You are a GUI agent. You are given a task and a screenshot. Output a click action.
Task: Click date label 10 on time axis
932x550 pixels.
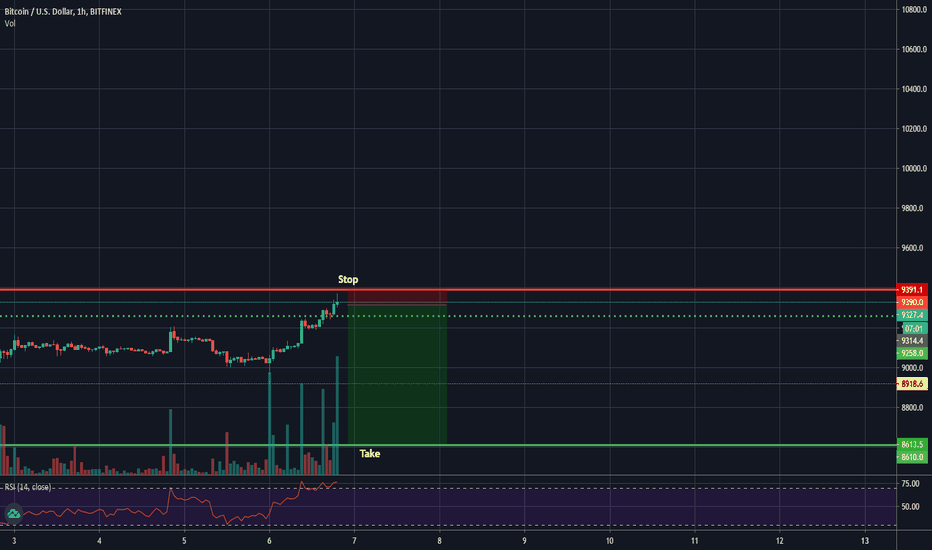pyautogui.click(x=609, y=540)
